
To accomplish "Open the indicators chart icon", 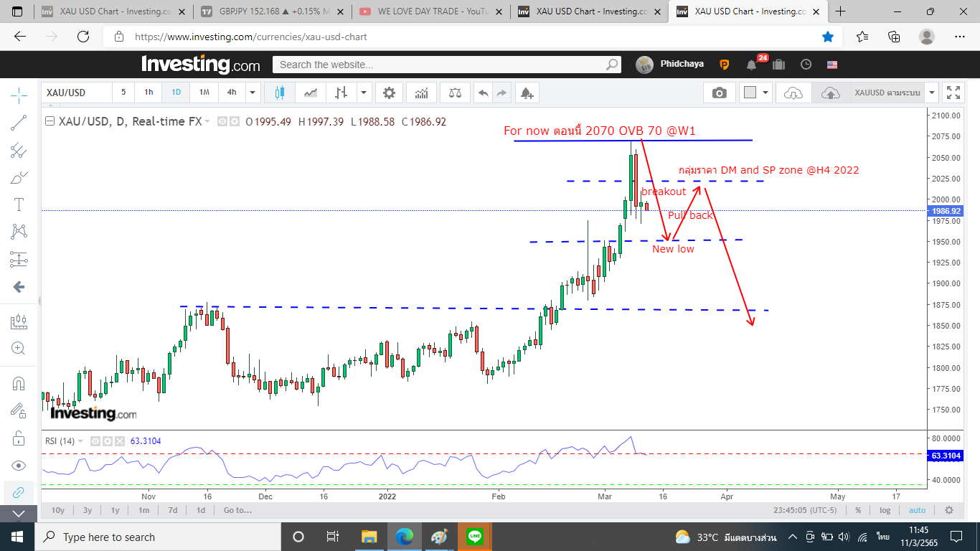I will tap(422, 93).
